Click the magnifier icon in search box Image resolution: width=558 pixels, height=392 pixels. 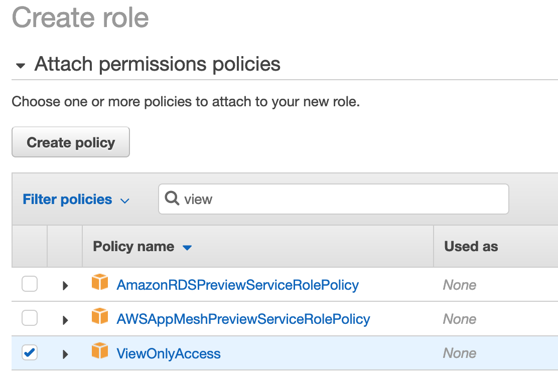tap(172, 198)
